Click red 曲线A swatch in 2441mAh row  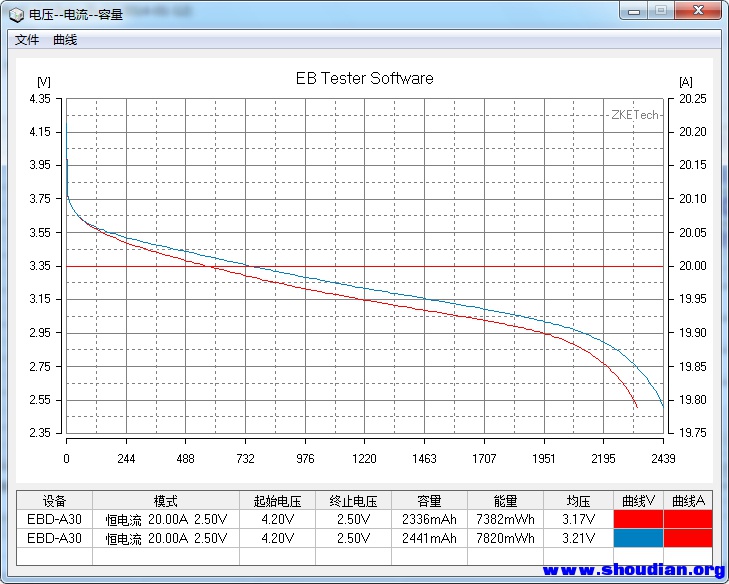click(688, 538)
